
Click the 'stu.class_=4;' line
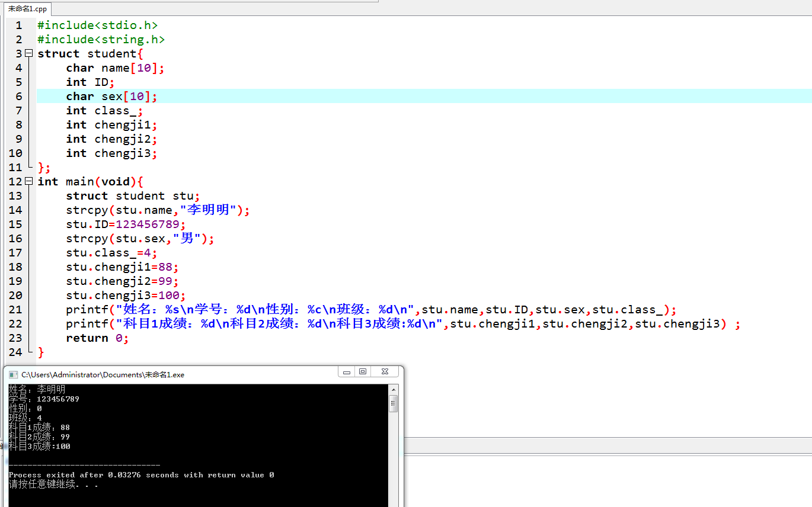[112, 252]
